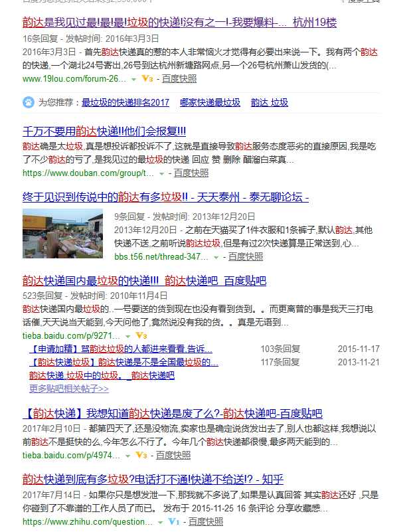The image size is (413, 532).
Task: Open 百度快照 for the douban.com result
Action: 191,173
